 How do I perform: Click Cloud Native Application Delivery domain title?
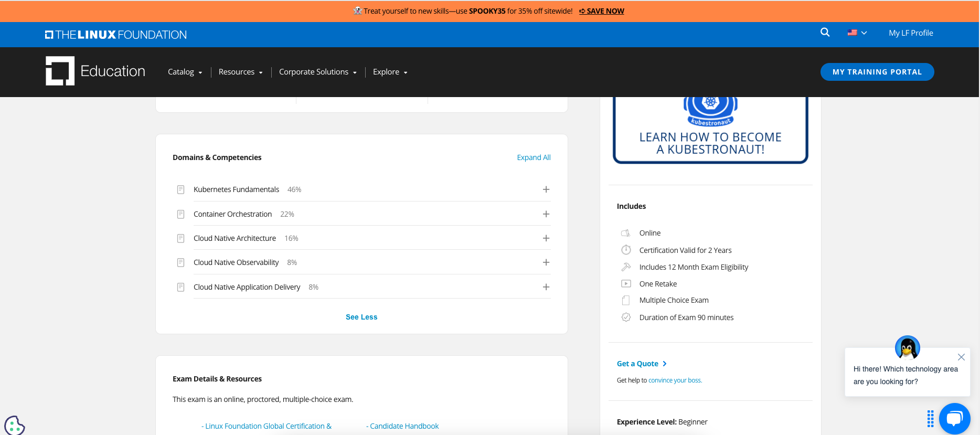click(247, 287)
